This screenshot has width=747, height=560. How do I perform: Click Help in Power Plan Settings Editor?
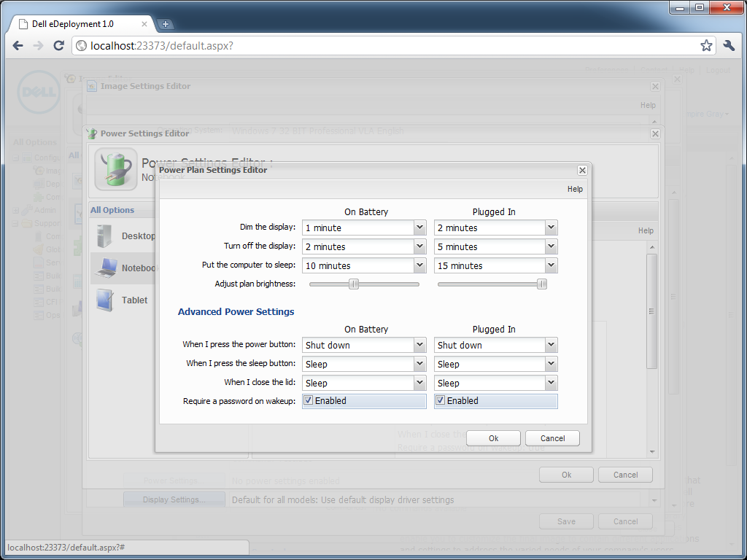[575, 189]
